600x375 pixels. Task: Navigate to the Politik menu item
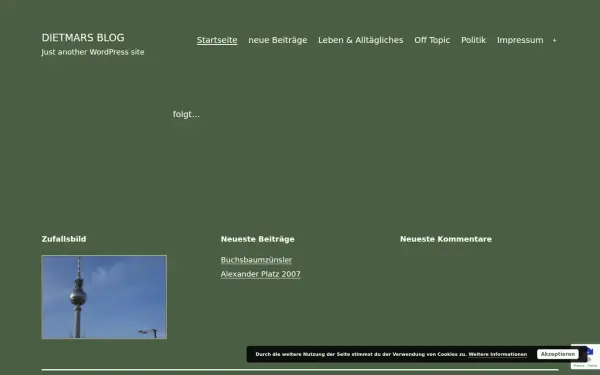click(473, 40)
